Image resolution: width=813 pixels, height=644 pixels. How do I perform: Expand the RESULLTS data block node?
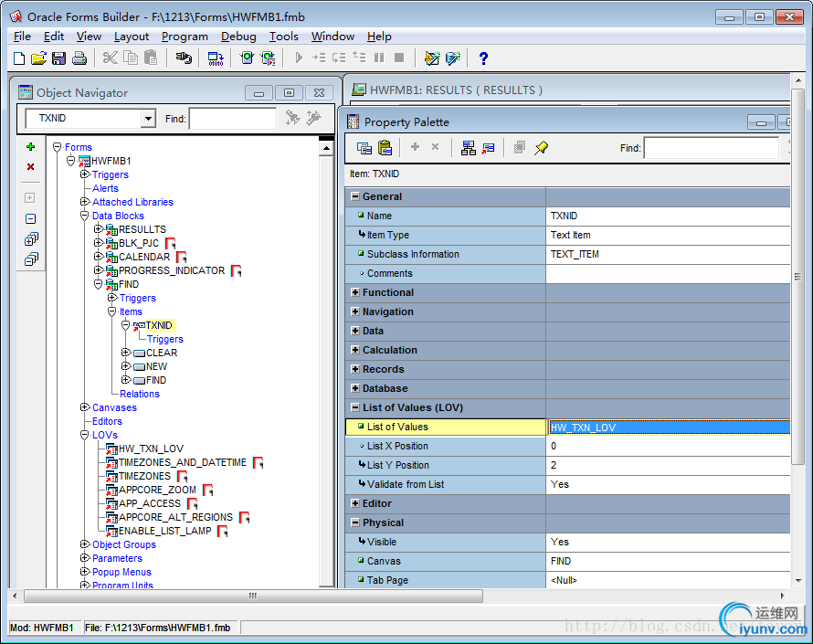[99, 229]
